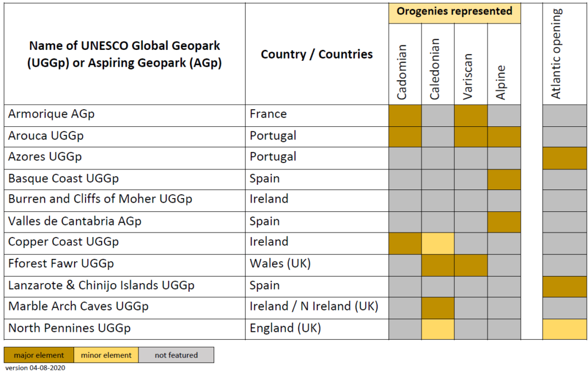
Task: Select the 'Wales (UK)' country cell
Action: [317, 265]
